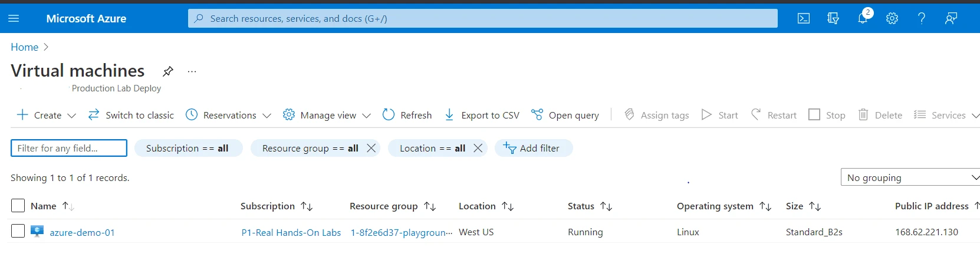This screenshot has height=260, width=980.
Task: Click the plus icon on Create
Action: (x=22, y=114)
